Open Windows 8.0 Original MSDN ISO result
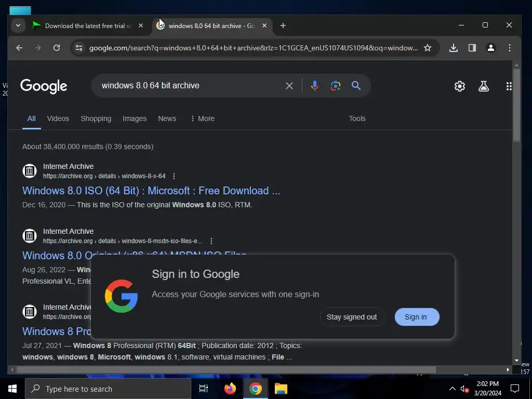The width and height of the screenshot is (532, 399). point(135,255)
